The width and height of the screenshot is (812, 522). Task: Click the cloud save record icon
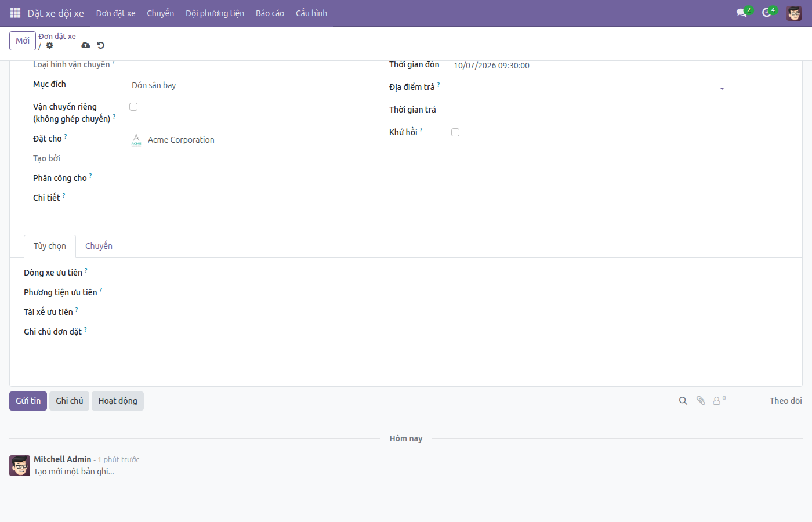coord(86,45)
